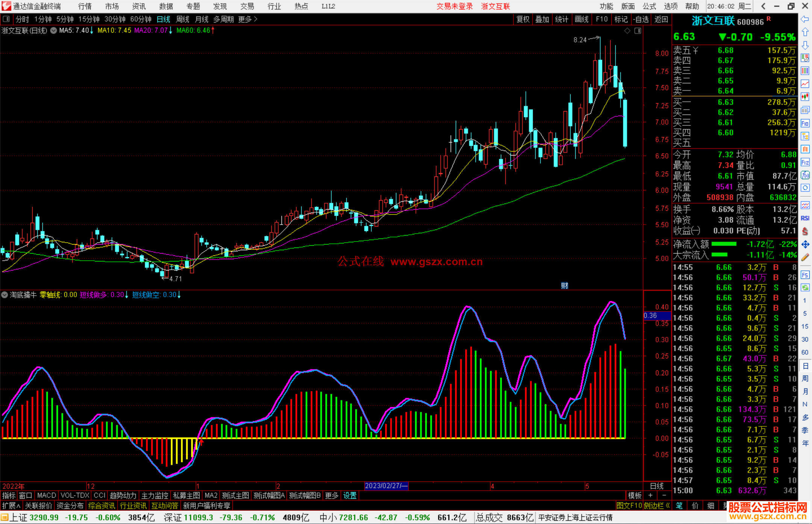Click the blue four-way move arrows icon
812x524 pixels.
[x=805, y=245]
